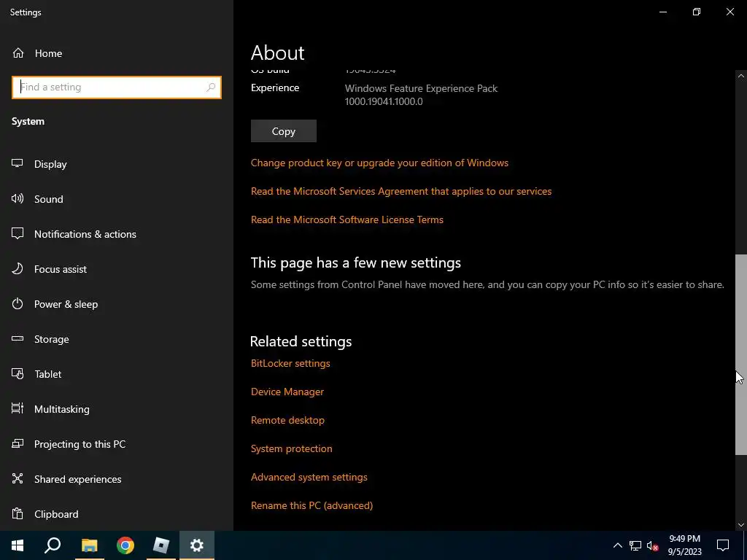Click the Shared experiences icon
The image size is (747, 560).
(x=18, y=478)
